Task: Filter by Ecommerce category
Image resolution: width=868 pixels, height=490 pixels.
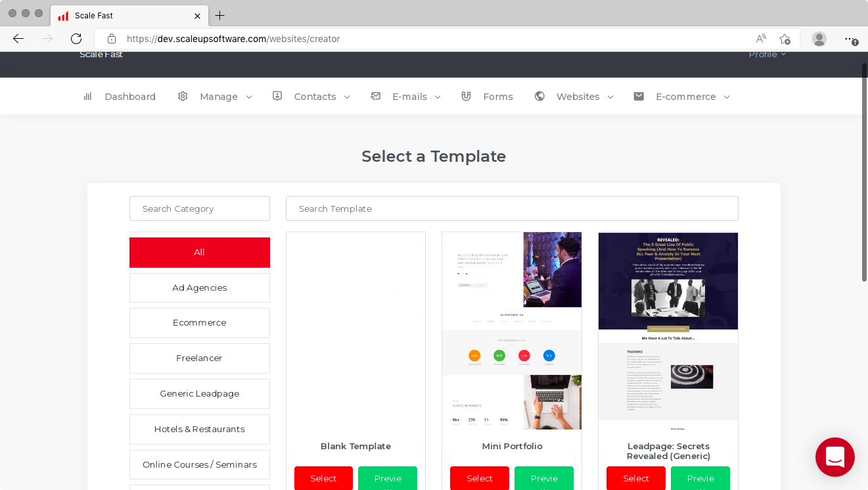Action: click(x=200, y=323)
